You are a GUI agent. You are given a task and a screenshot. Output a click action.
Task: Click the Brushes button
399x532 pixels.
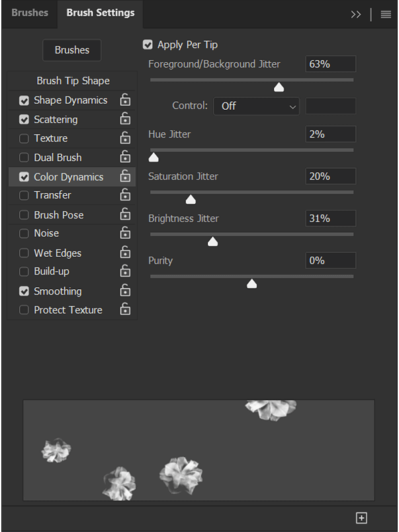point(71,50)
